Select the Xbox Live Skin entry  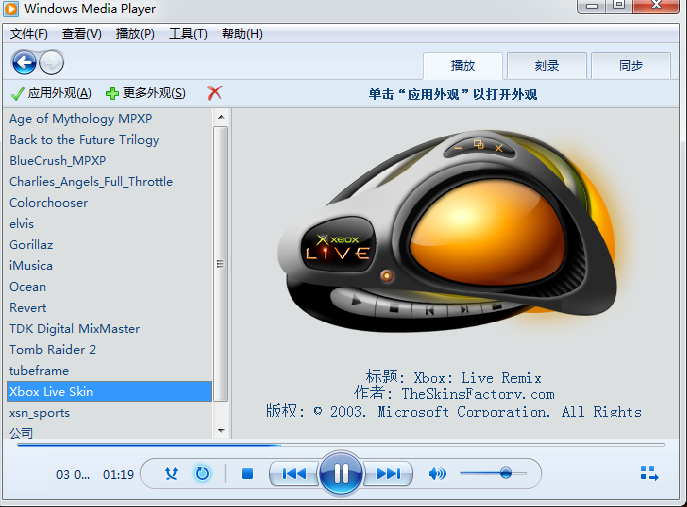click(110, 392)
